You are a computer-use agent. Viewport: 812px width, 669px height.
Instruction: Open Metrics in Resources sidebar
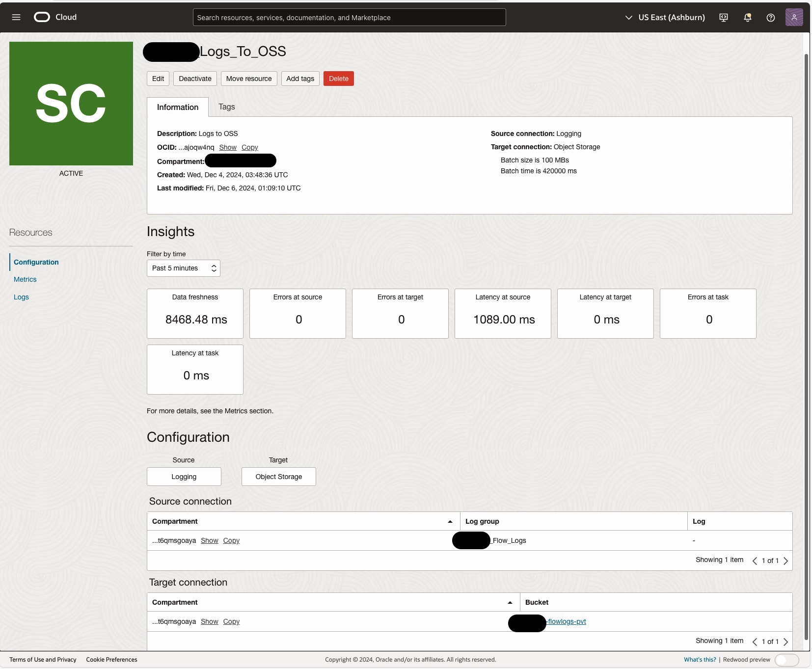click(25, 279)
